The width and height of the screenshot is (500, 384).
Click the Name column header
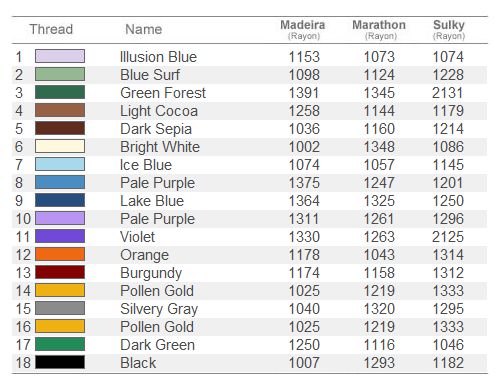click(144, 29)
